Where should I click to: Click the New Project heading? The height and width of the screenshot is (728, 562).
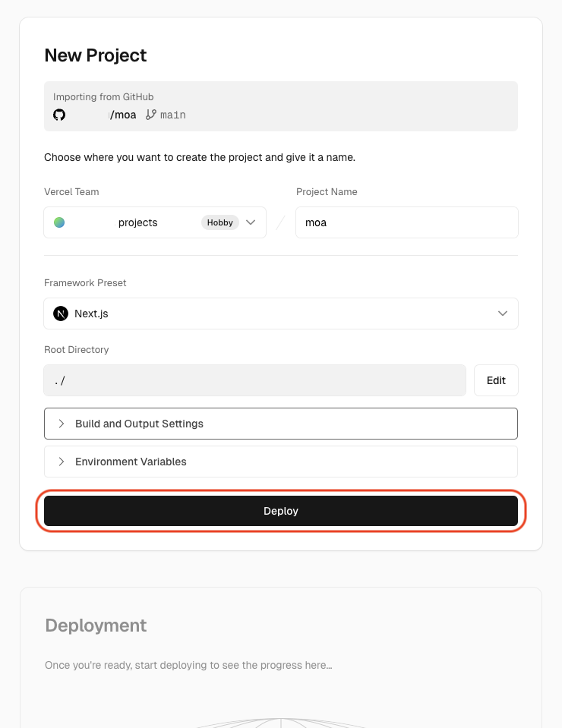95,55
